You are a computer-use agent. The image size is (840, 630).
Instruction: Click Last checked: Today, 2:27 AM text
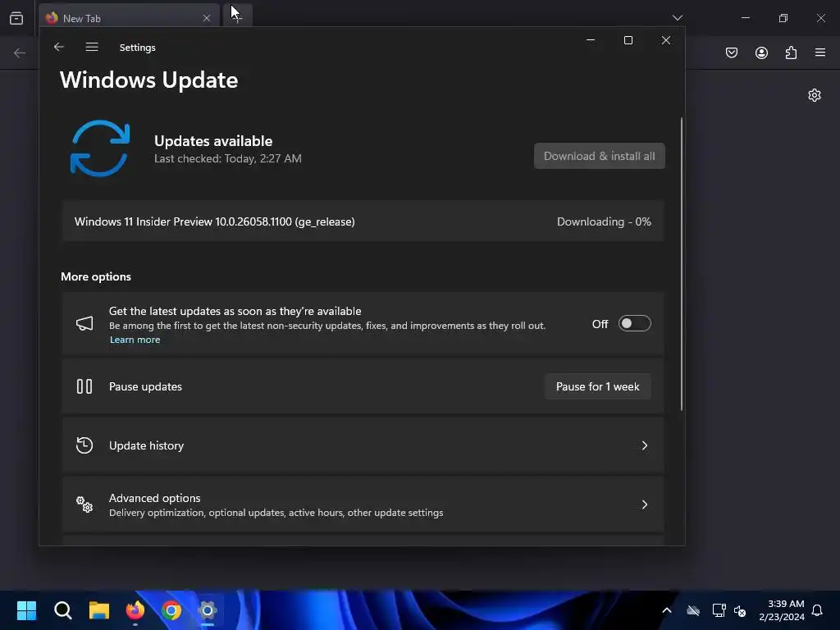[228, 158]
